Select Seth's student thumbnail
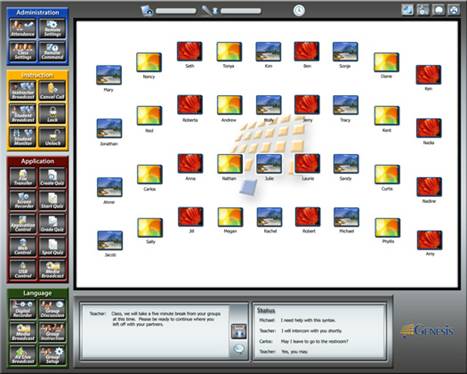The width and height of the screenshot is (467, 374). tap(189, 51)
